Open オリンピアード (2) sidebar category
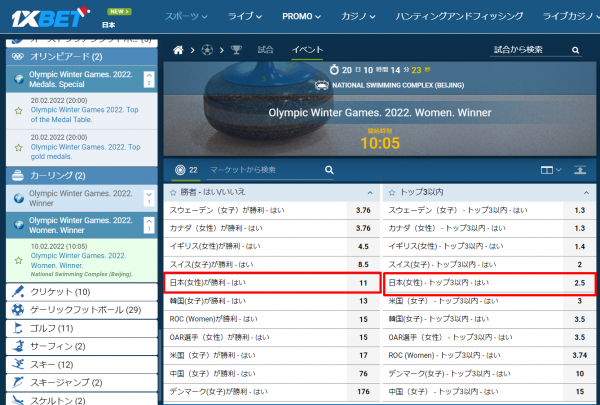This screenshot has height=405, width=600. tap(82, 57)
